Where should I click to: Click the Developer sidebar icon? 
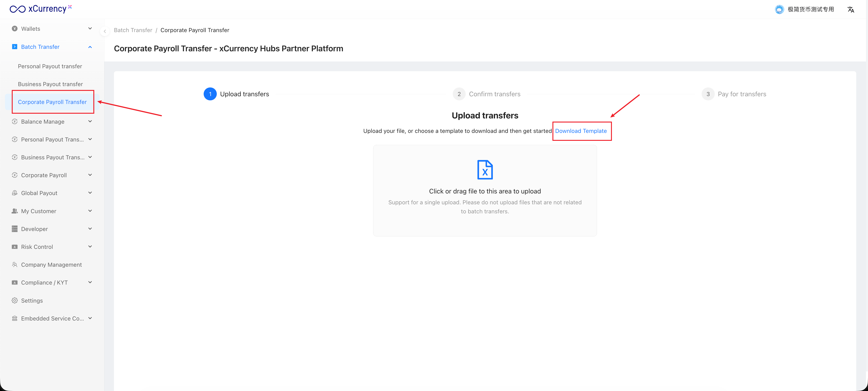point(14,229)
